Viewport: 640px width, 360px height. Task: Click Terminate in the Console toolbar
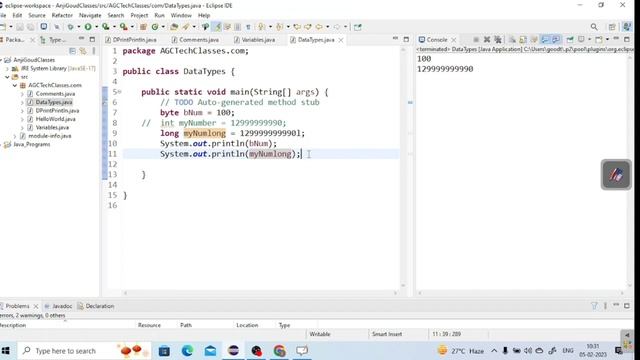(x=476, y=40)
